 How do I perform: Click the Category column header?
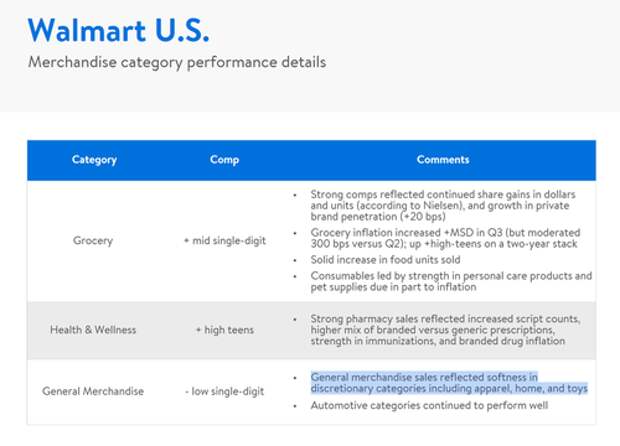pos(94,160)
